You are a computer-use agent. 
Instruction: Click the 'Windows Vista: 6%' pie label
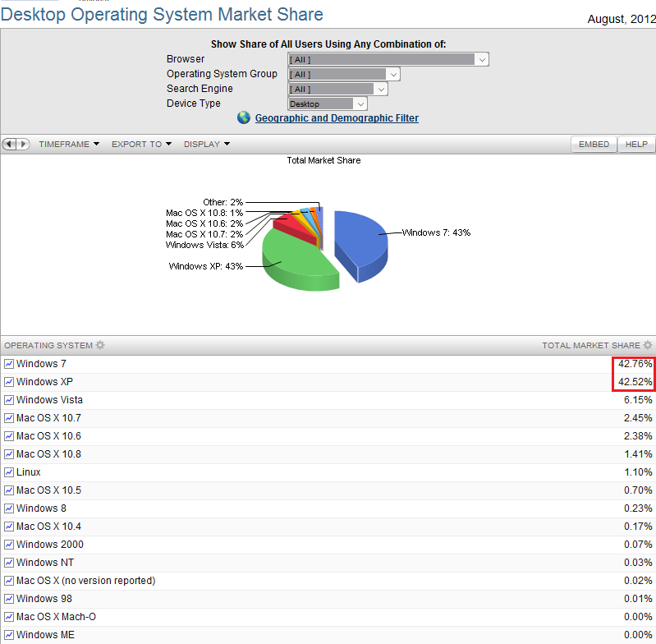coord(204,245)
